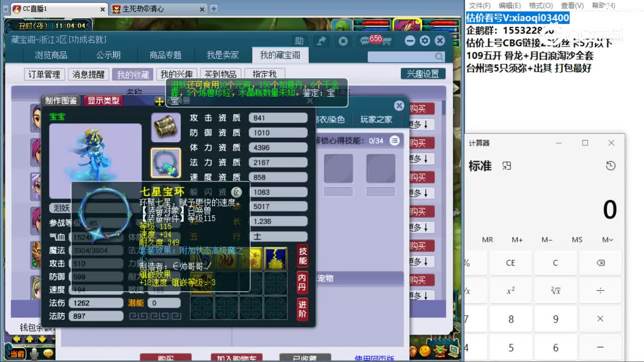
Task: Switch to the 浏览商品 tab
Action: (51, 55)
